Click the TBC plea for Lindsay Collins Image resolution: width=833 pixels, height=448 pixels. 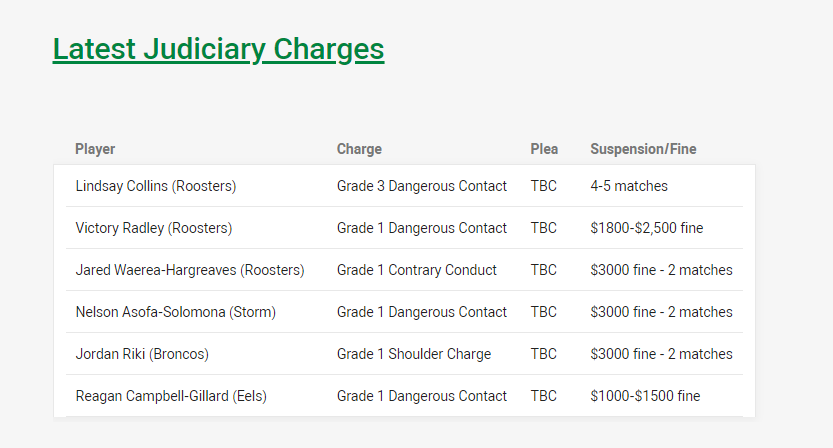pos(543,186)
